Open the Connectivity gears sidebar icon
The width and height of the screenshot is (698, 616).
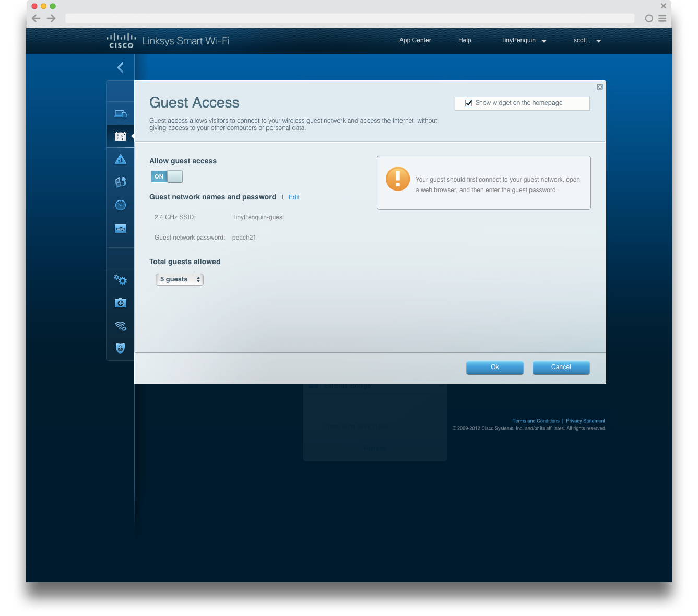tap(121, 280)
